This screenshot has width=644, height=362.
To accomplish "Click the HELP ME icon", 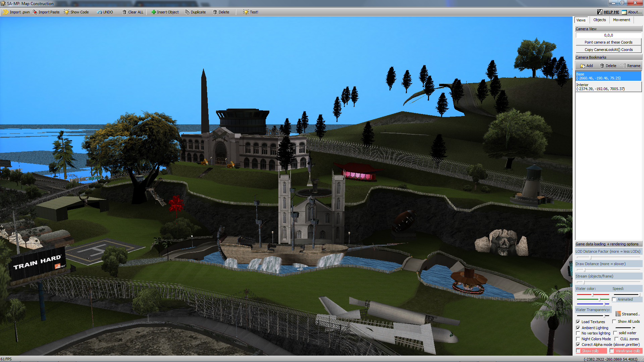I will coord(600,12).
